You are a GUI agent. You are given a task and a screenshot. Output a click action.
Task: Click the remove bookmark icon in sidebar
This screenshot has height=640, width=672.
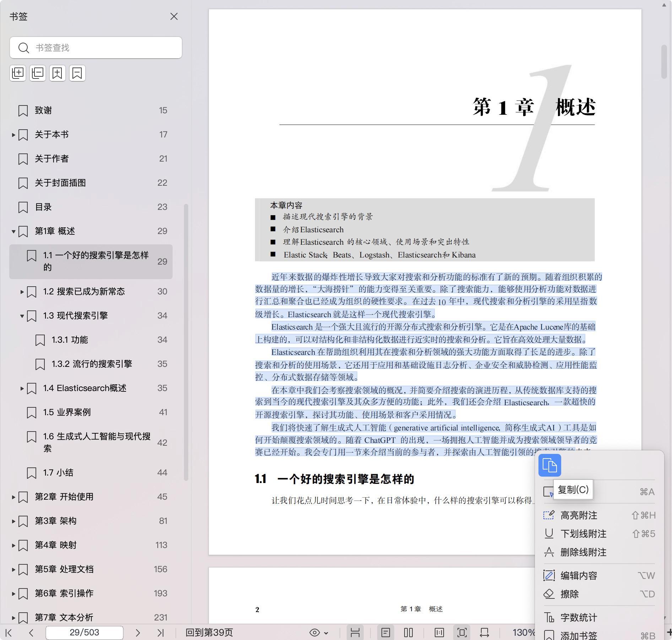[77, 73]
